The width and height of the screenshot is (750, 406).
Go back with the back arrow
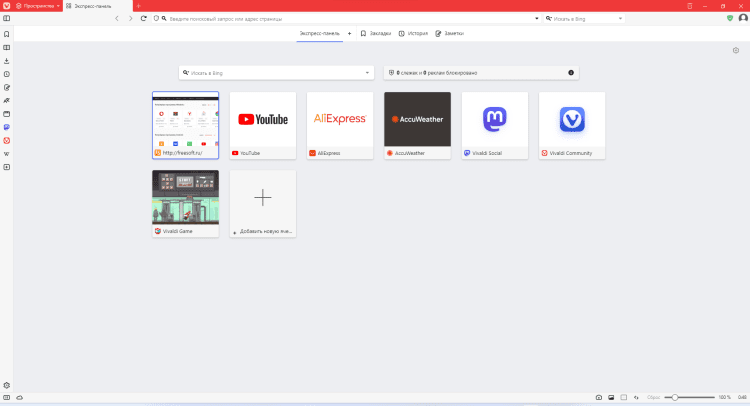coord(117,19)
